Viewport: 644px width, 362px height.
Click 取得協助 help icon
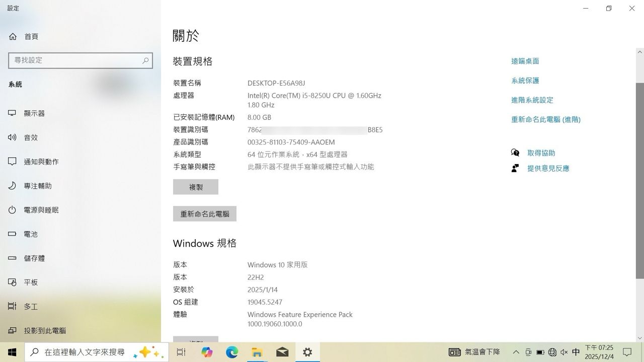[515, 153]
